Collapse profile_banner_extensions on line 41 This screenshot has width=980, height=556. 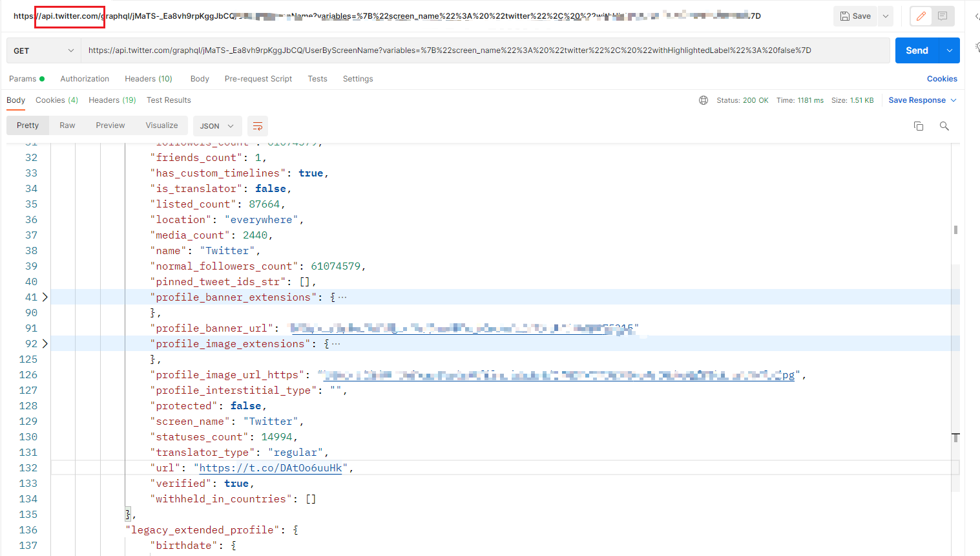tap(45, 297)
